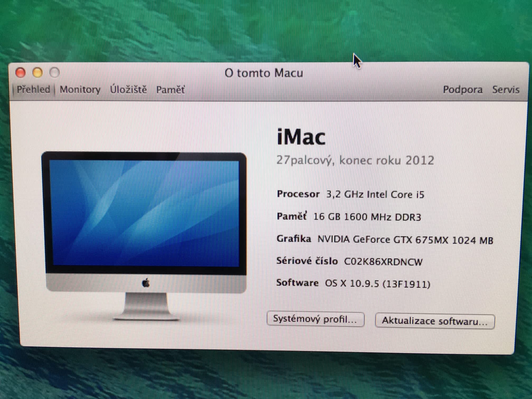Open the Paměť tab
Viewport: 532px width, 399px height.
tap(170, 90)
